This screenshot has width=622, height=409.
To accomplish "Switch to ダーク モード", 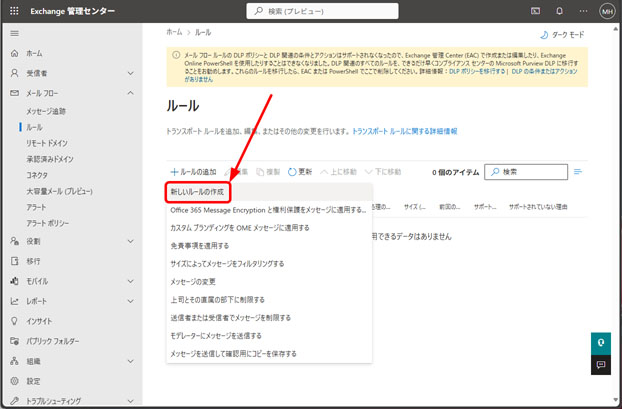I will 562,35.
